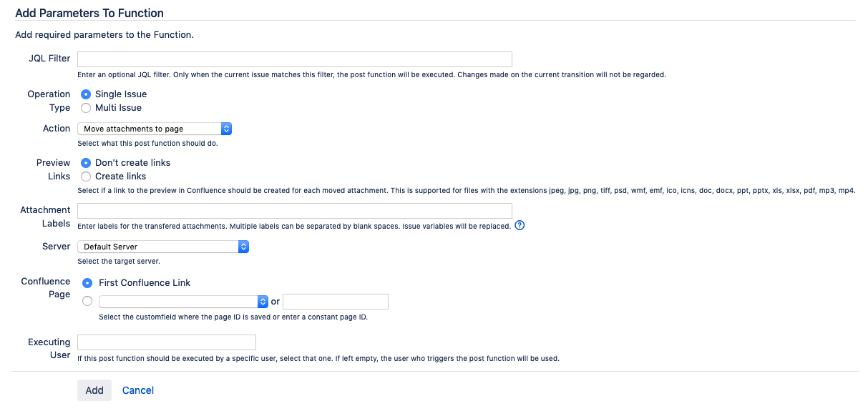Focus the Executing User field
Image resolution: width=868 pixels, height=411 pixels.
tap(166, 342)
